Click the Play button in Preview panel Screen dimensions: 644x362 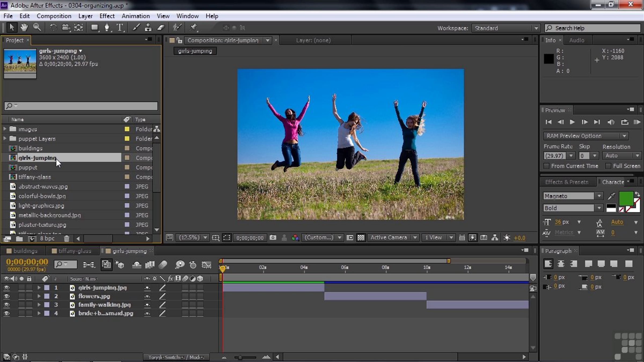coord(572,122)
